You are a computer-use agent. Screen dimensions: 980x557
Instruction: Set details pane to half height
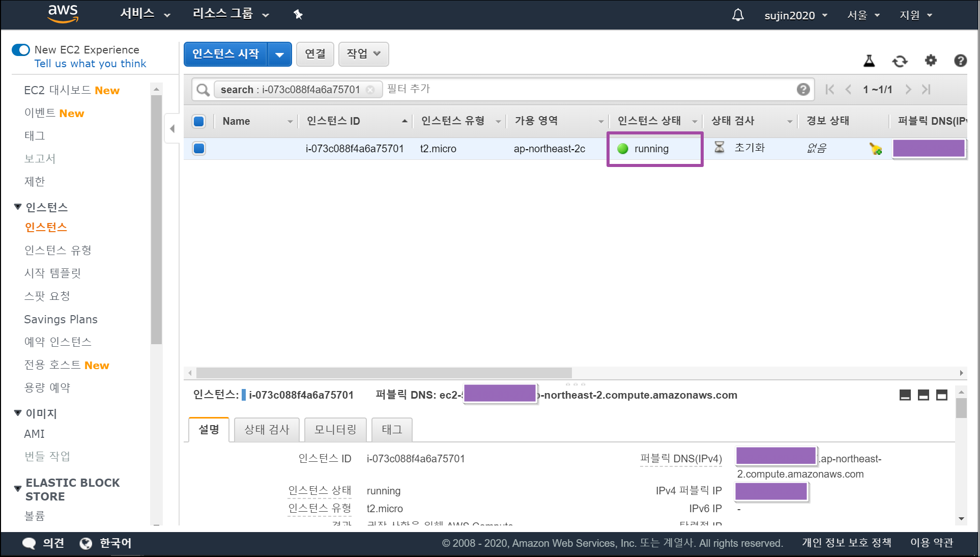(924, 395)
